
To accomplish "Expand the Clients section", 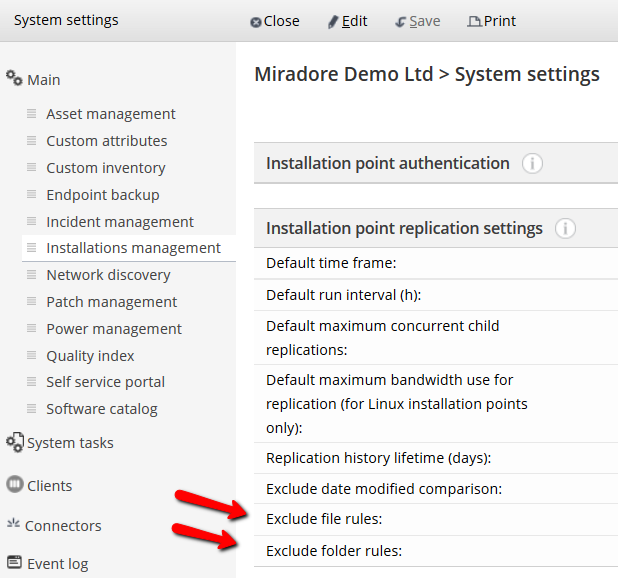I will tap(50, 486).
